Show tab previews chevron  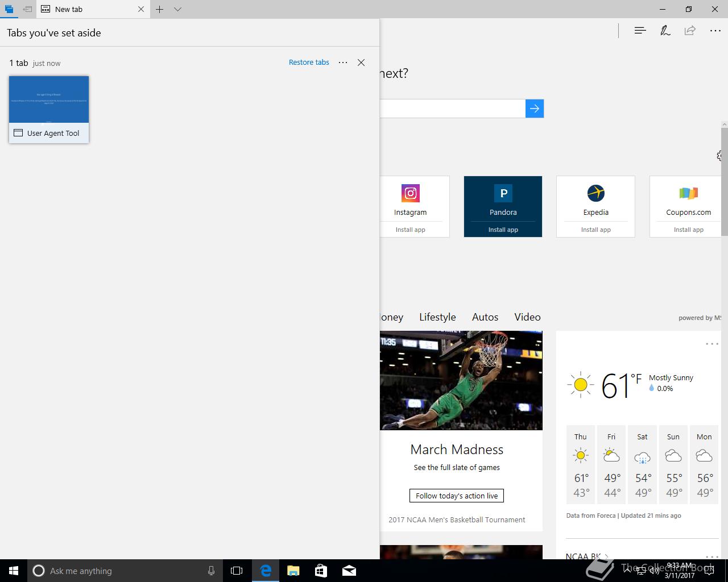click(177, 9)
